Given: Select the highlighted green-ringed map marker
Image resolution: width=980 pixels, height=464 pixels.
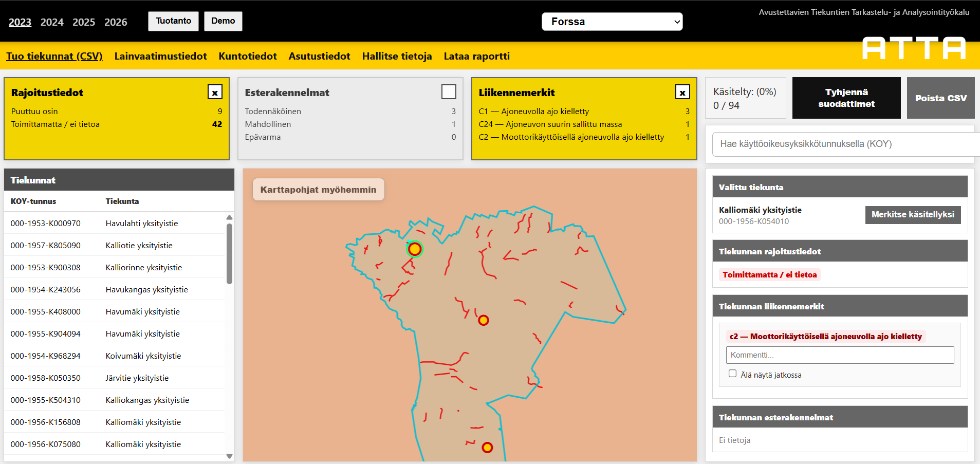Looking at the screenshot, I should (x=415, y=249).
